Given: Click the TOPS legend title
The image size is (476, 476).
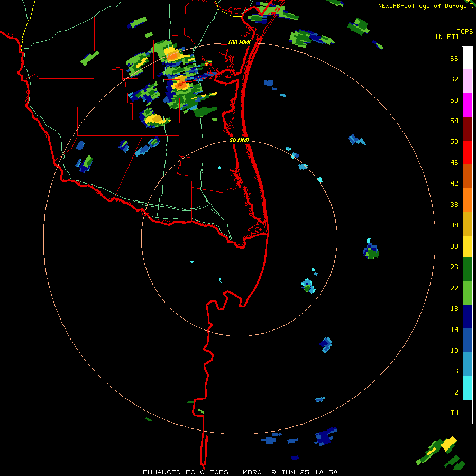Looking at the screenshot, I should click(465, 32).
